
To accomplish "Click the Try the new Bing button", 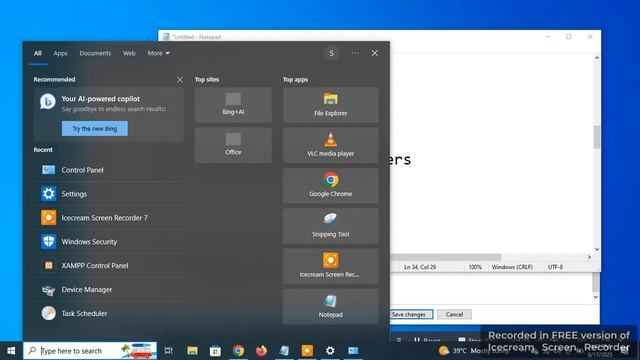I will (95, 129).
